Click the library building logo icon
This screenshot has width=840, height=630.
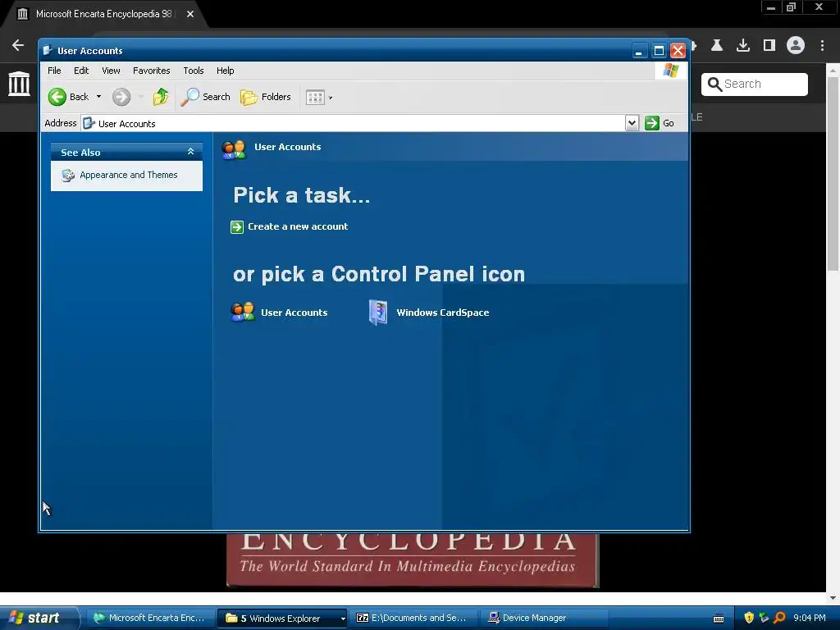point(20,84)
